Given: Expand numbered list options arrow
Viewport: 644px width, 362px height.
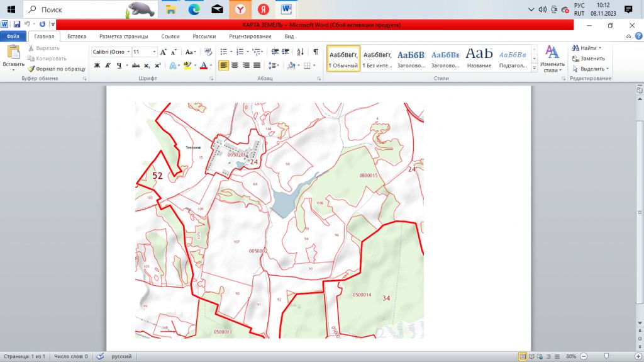Looking at the screenshot, I should pyautogui.click(x=248, y=52).
